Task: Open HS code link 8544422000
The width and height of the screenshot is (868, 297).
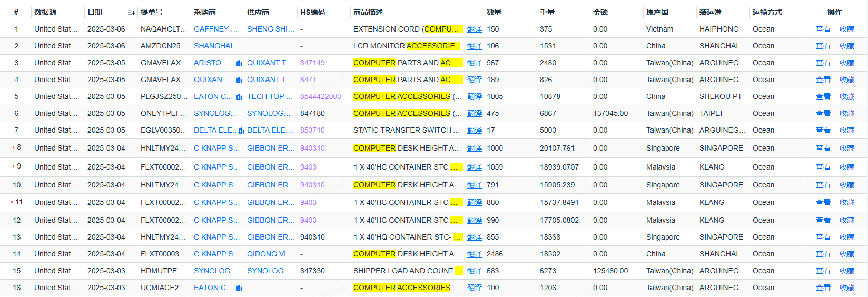Action: click(320, 97)
